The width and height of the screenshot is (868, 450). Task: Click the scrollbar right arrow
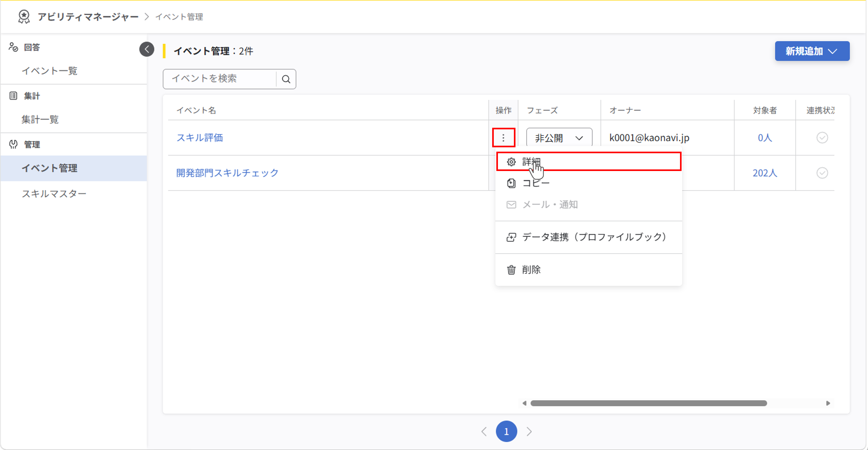point(828,403)
